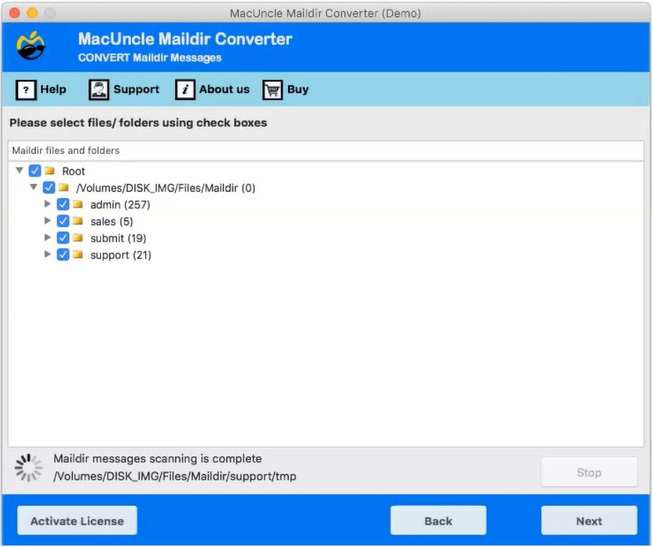Click the About us info icon
653x547 pixels.
coord(185,90)
